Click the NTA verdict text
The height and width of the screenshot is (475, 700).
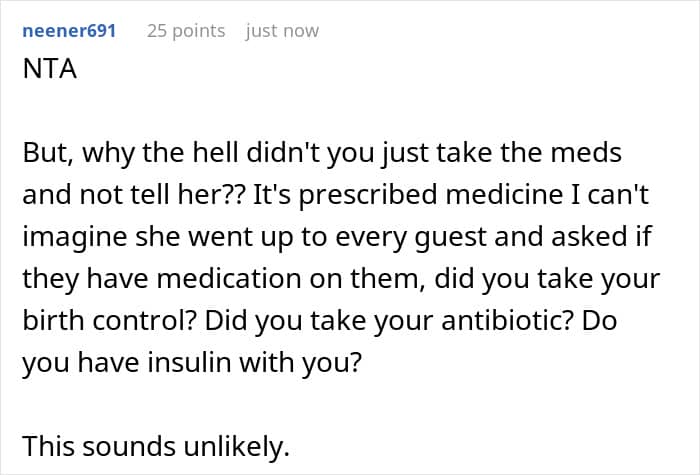pyautogui.click(x=50, y=69)
